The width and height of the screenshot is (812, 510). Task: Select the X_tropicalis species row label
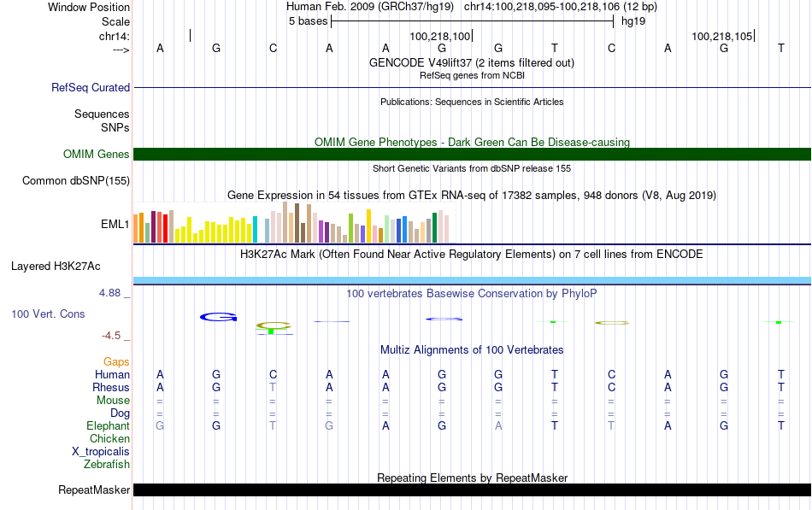[101, 452]
